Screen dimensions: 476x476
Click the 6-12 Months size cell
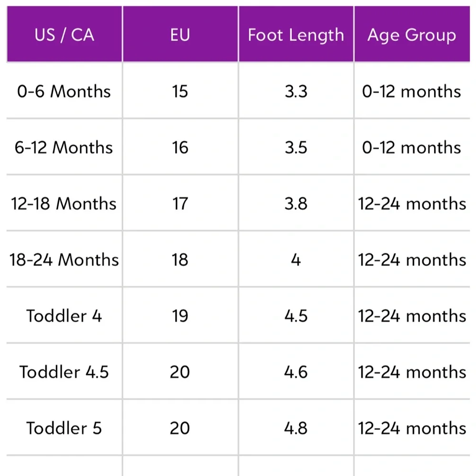(64, 147)
